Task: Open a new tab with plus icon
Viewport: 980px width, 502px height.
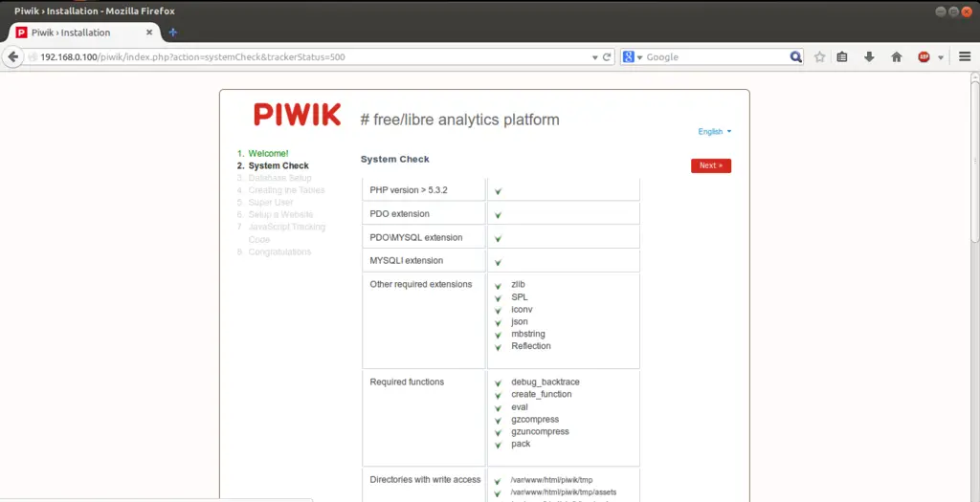Action: tap(173, 33)
